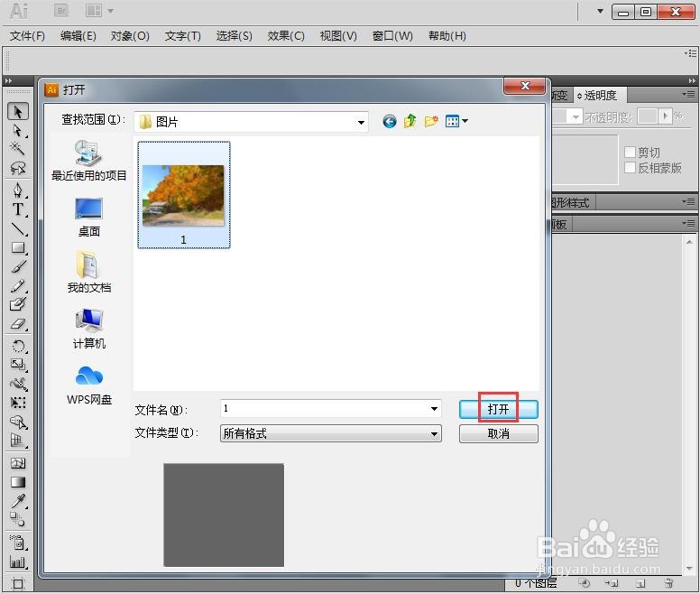
Task: Open the 文字(T) menu
Action: [182, 36]
